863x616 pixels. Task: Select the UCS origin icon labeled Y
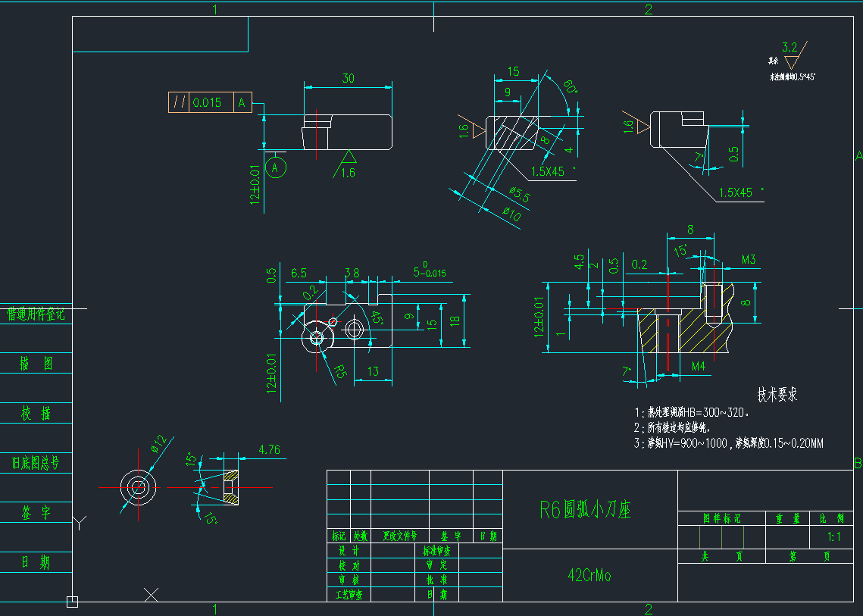point(80,522)
